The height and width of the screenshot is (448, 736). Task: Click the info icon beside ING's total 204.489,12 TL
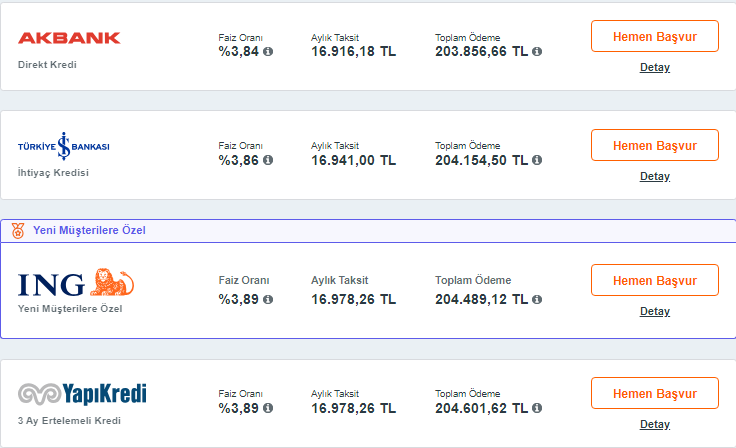pyautogui.click(x=537, y=299)
